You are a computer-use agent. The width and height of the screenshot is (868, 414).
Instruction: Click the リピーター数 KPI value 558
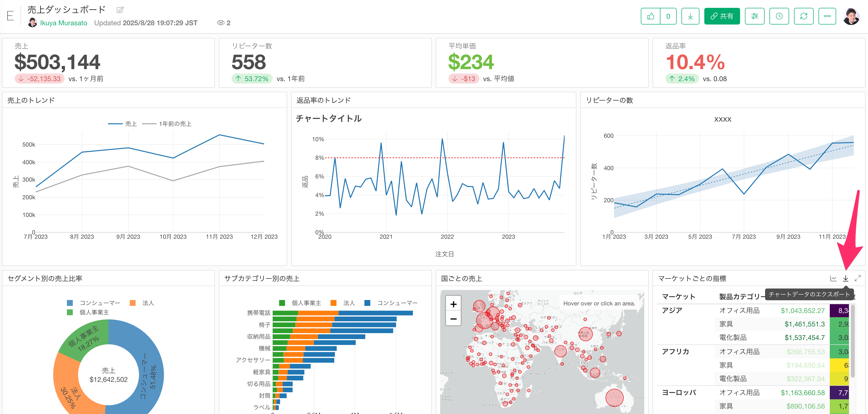(249, 62)
